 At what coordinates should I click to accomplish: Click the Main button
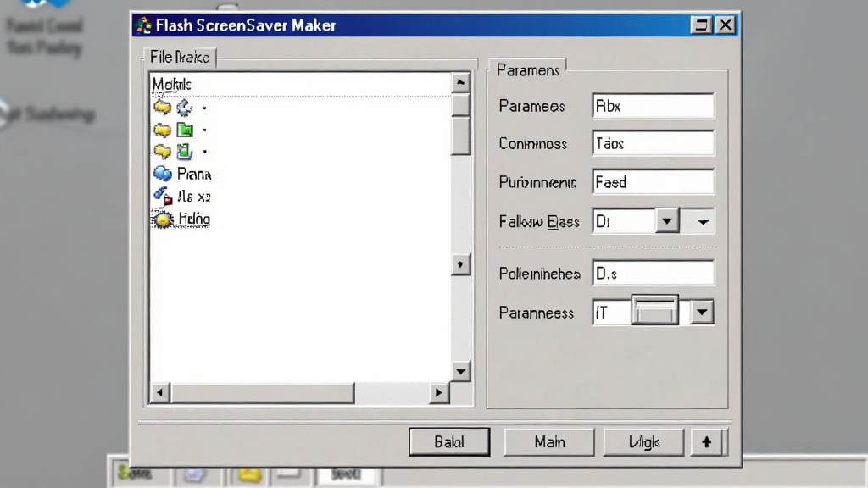[549, 442]
